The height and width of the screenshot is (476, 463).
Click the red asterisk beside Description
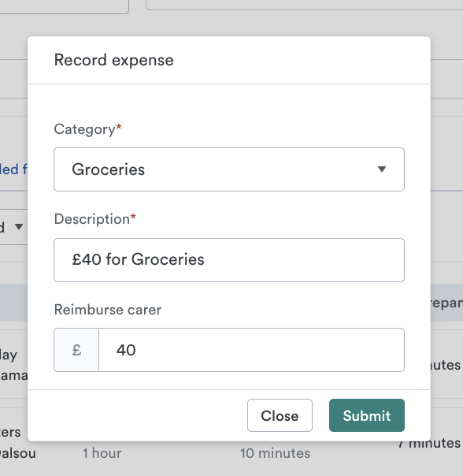coord(133,217)
